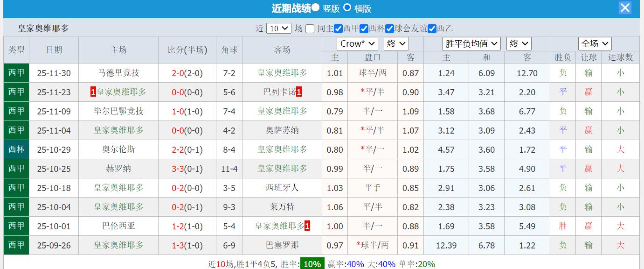This screenshot has height=269, width=644.
Task: Open the 终 odds-time dropdown beside Crow*
Action: point(396,43)
